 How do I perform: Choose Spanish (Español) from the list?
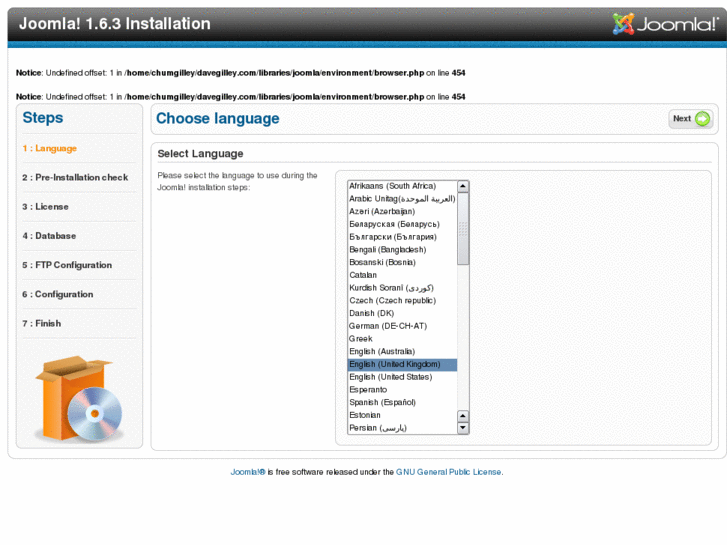[382, 402]
